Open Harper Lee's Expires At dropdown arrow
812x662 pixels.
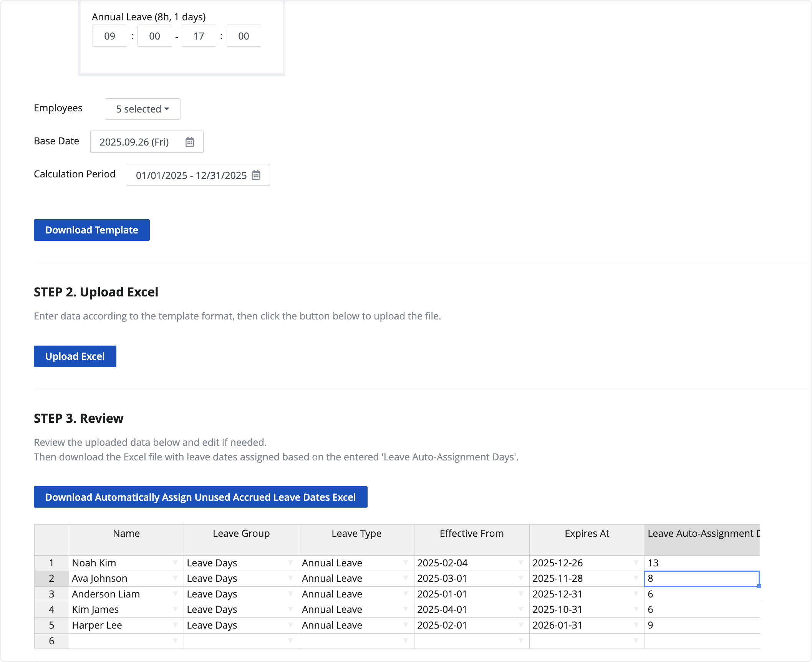coord(636,625)
